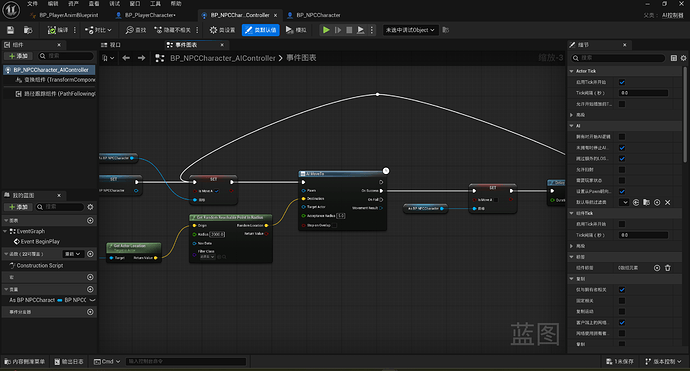Click the Unreal Engine logo icon
Screen dimensions: 690x371
pyautogui.click(x=11, y=10)
